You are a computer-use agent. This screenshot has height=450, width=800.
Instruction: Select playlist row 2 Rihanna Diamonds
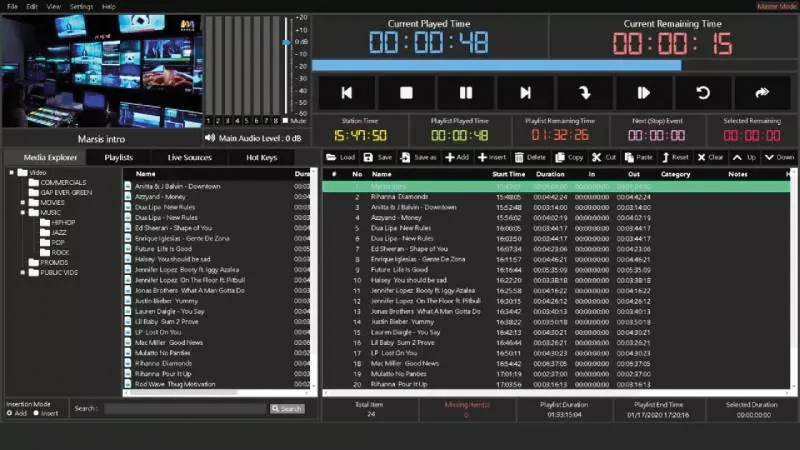pos(556,197)
